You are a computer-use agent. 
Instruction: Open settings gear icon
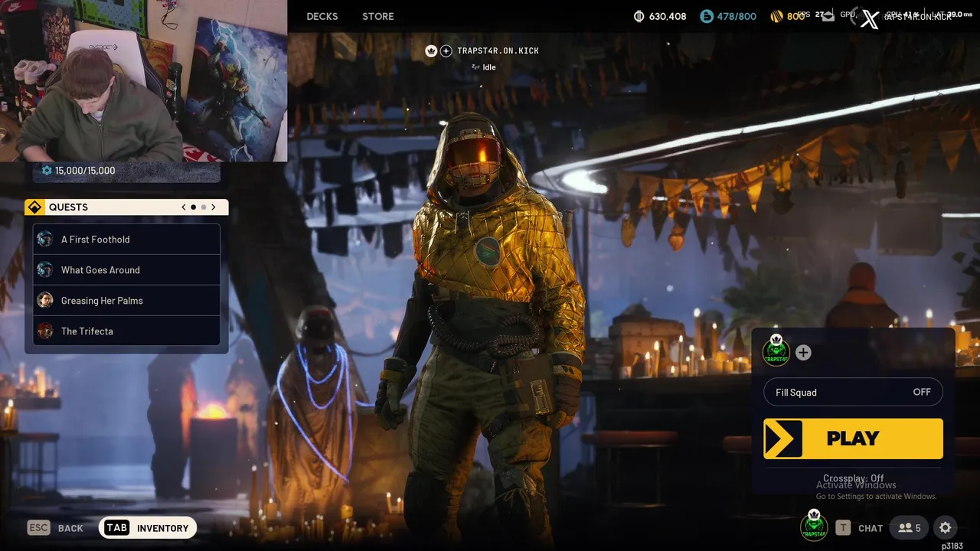[x=946, y=528]
